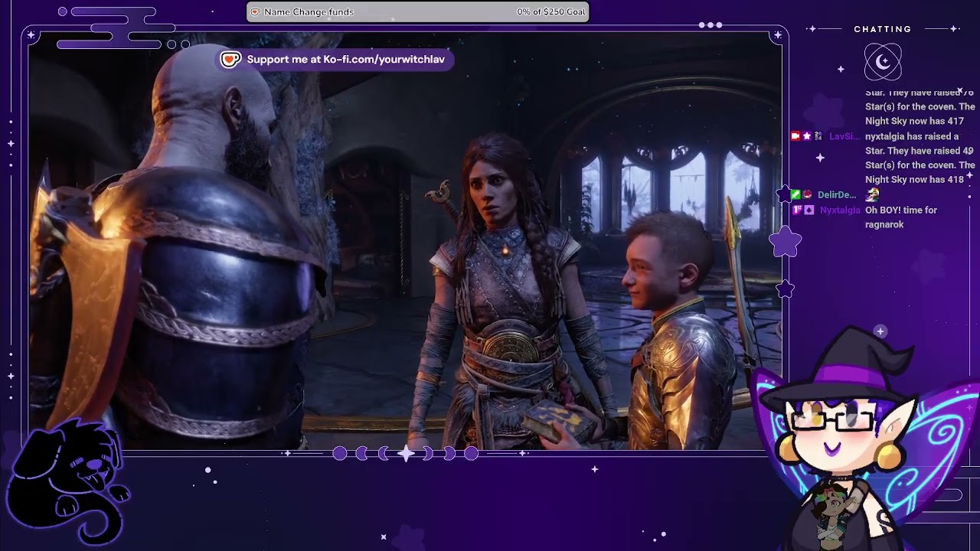Viewport: 980px width, 551px height.
Task: Click the Ko-fi cup icon in goal bar
Action: pos(256,12)
